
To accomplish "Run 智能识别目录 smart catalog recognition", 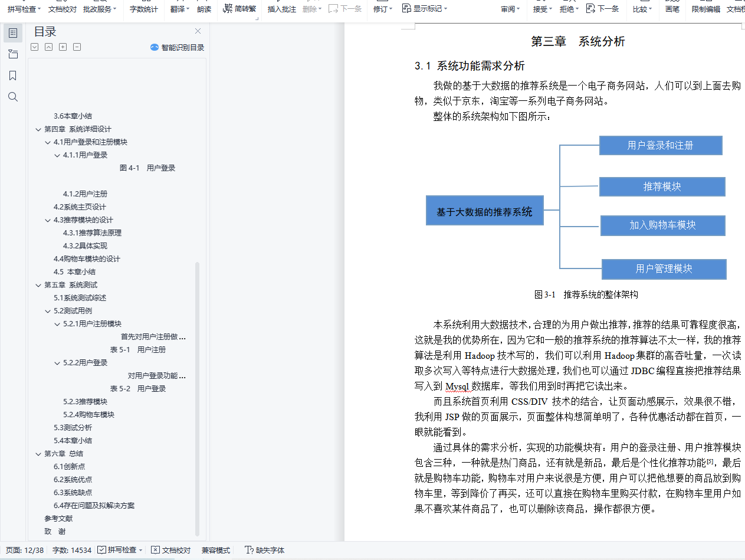I will (176, 47).
